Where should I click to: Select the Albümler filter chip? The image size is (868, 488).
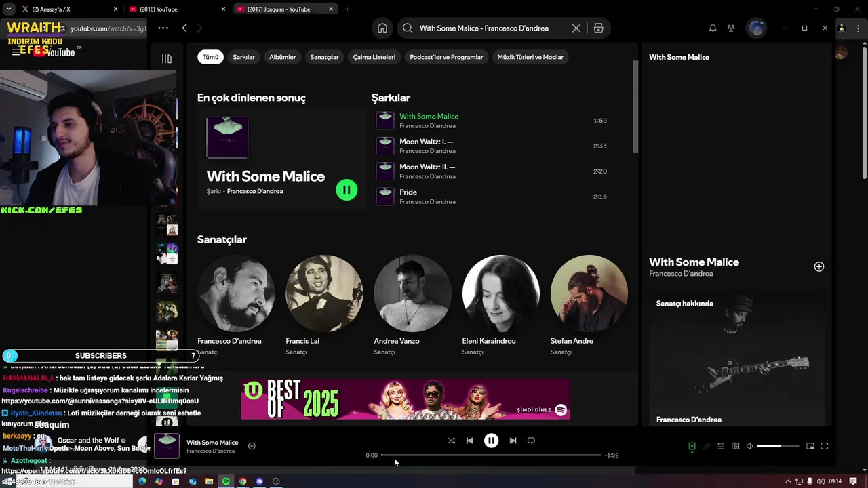282,57
